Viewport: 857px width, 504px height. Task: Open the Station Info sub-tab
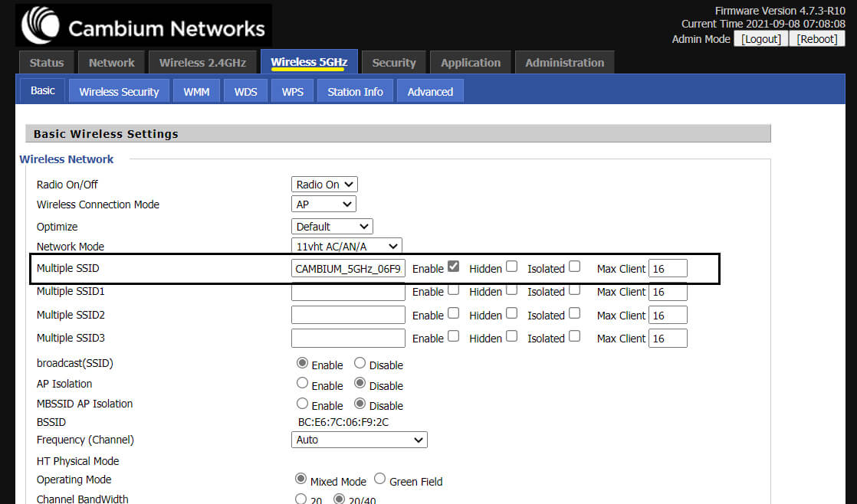click(x=355, y=92)
